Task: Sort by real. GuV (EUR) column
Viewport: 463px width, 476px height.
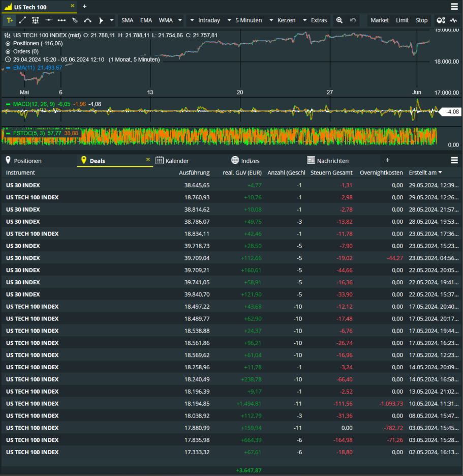Action: [x=242, y=173]
